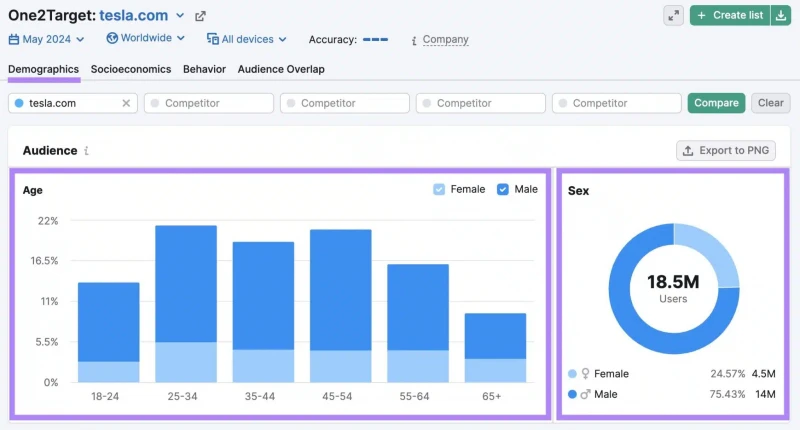Click the download icon beside Create list
Screen dimensions: 800x430
[x=781, y=15]
